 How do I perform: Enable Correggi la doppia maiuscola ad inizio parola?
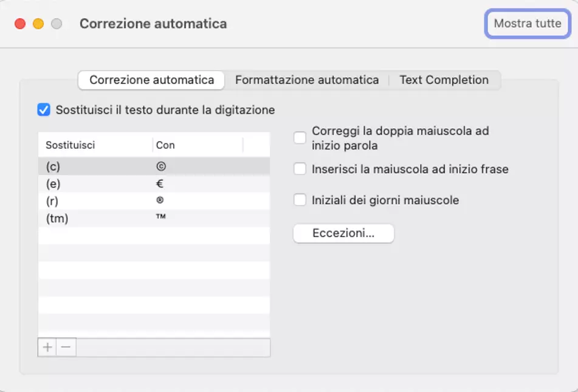coord(300,138)
